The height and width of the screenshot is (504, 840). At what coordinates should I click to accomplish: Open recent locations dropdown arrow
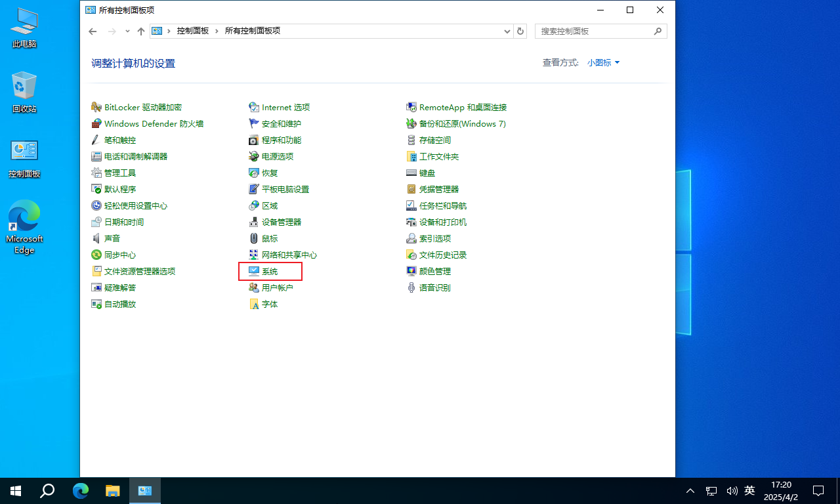[x=127, y=31]
